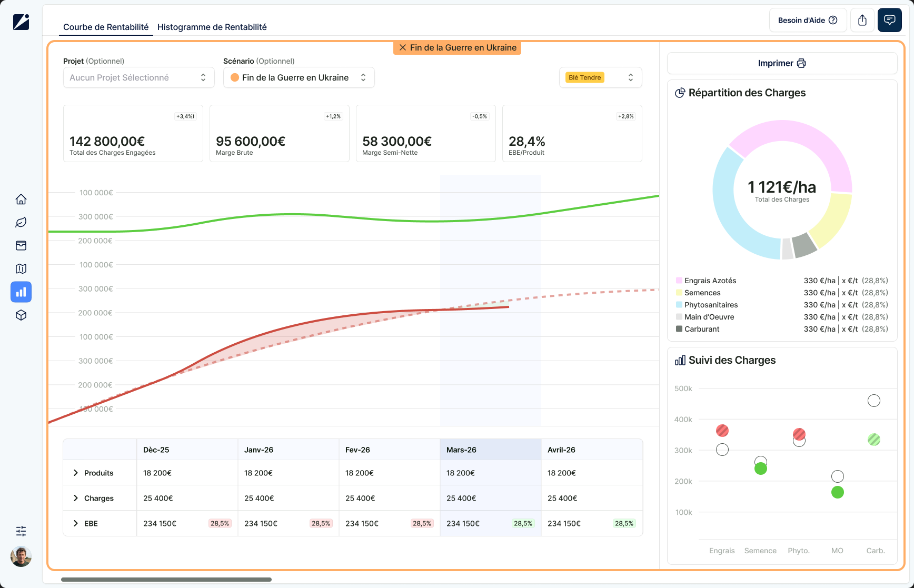Open the chat message icon button
The image size is (914, 588).
(x=890, y=20)
